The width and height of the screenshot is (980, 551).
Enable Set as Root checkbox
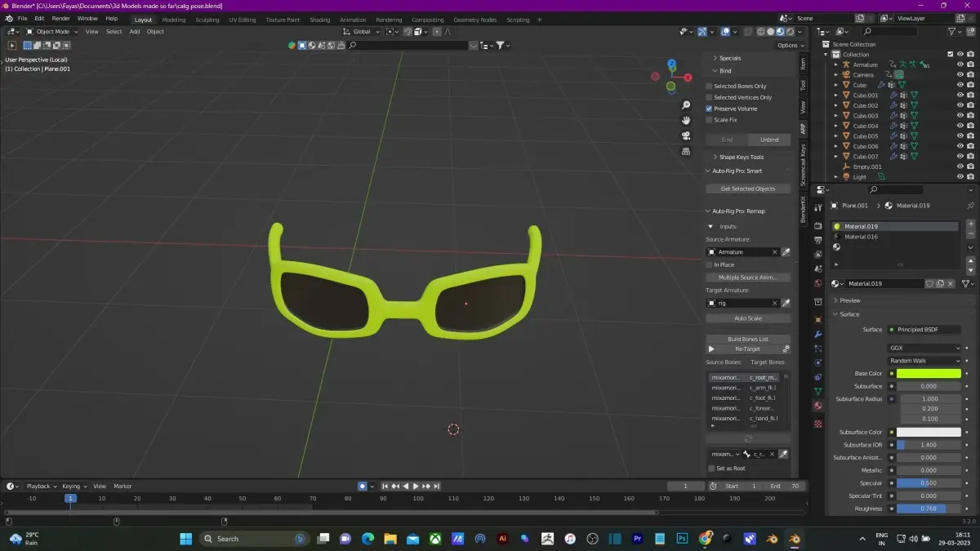[710, 469]
